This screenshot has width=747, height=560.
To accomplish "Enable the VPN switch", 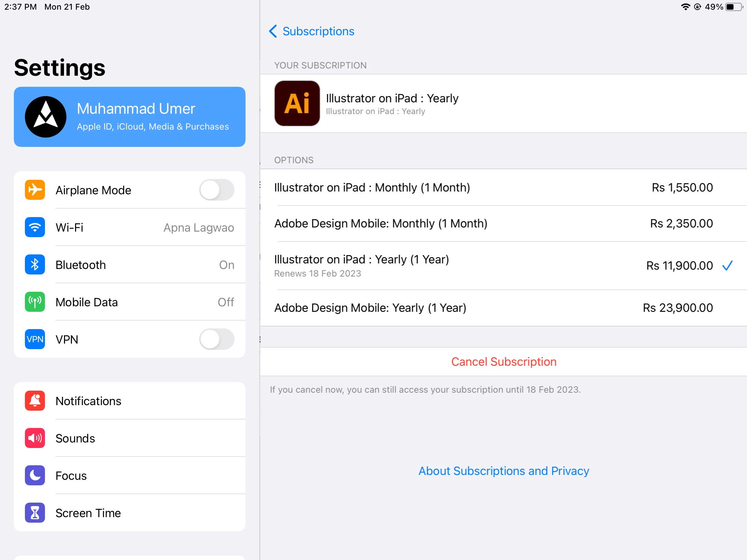I will pos(216,339).
